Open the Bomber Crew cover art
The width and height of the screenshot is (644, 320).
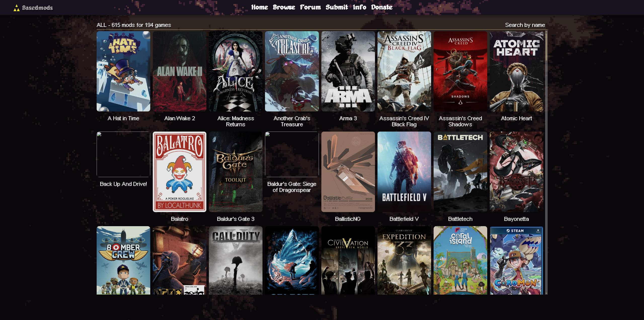pos(123,260)
